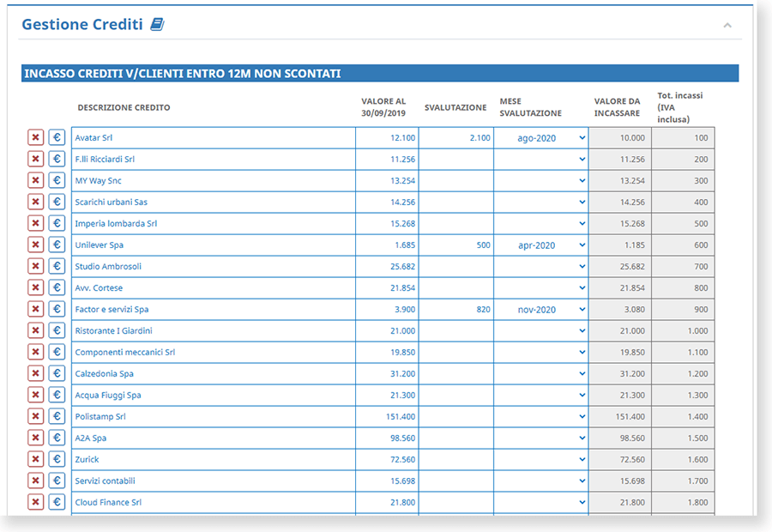Edit Factor e servizi svalutazione 820
Screen dimensions: 772x532
(x=456, y=310)
